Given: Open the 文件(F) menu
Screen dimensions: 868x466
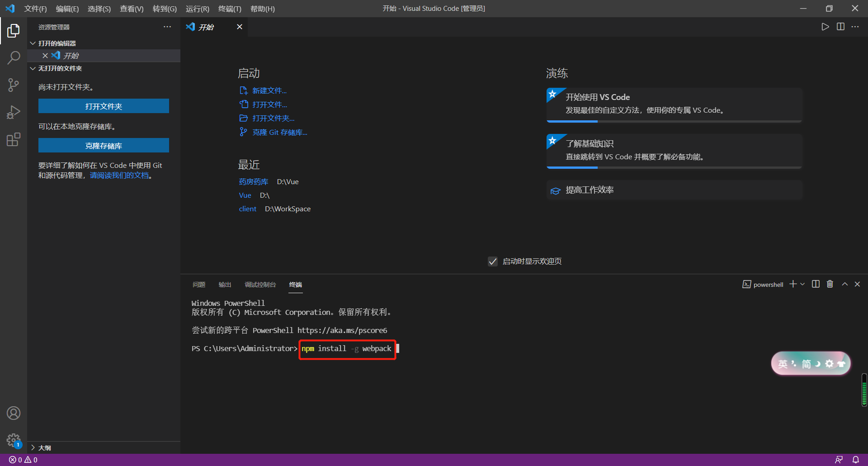Looking at the screenshot, I should click(x=35, y=9).
